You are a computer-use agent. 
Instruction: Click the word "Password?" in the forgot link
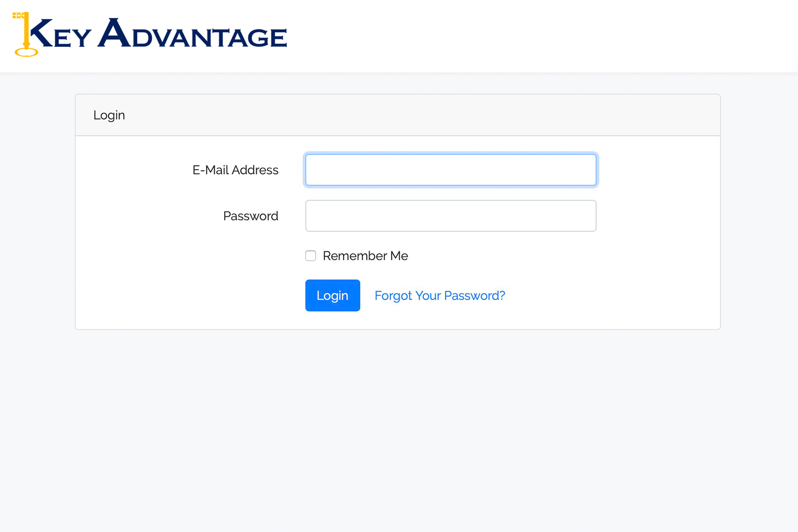tap(474, 296)
